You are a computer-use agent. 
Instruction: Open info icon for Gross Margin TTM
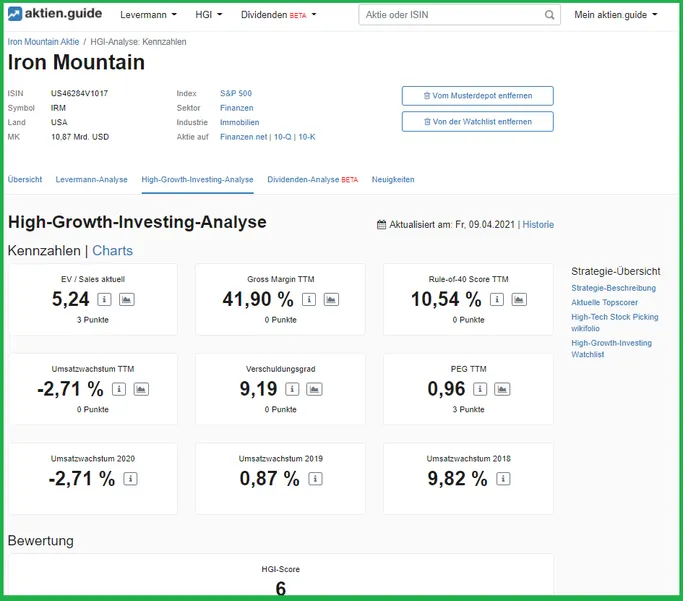pyautogui.click(x=309, y=300)
